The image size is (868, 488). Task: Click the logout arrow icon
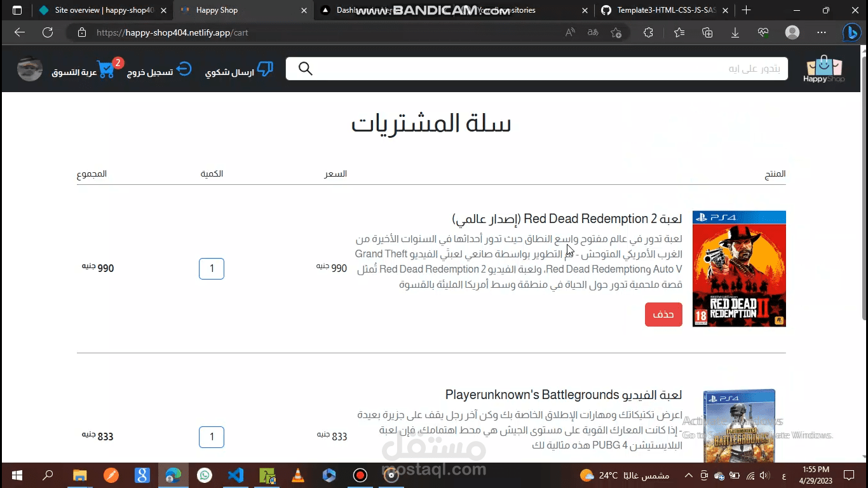[184, 69]
